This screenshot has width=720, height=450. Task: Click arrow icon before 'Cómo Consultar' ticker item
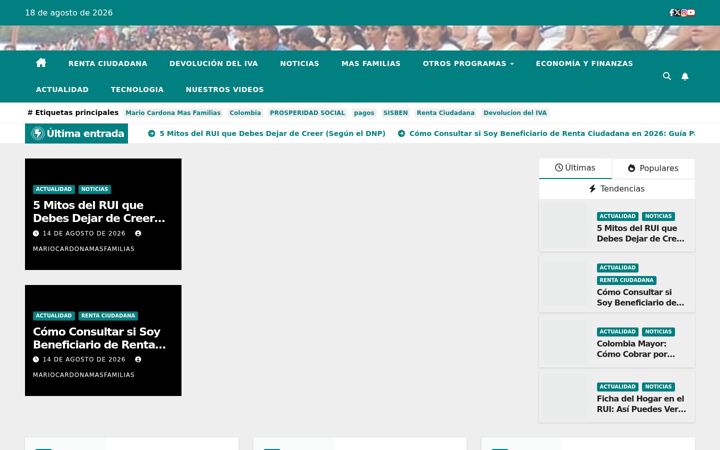point(401,134)
